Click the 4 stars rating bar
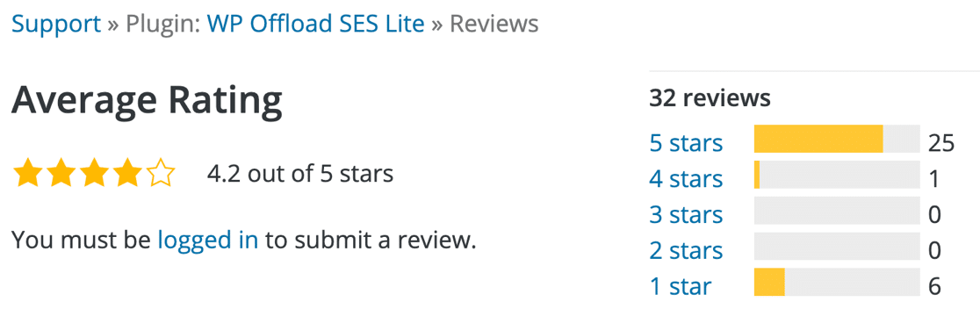980x316 pixels. (837, 175)
